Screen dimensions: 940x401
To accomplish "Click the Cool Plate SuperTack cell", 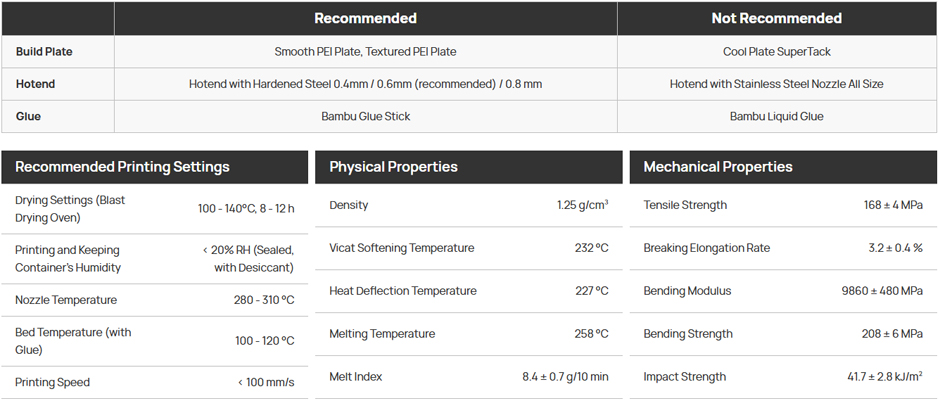I will click(x=777, y=52).
